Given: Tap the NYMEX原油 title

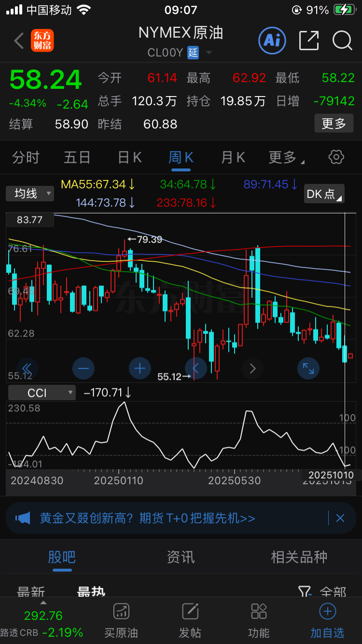Looking at the screenshot, I should [x=181, y=32].
